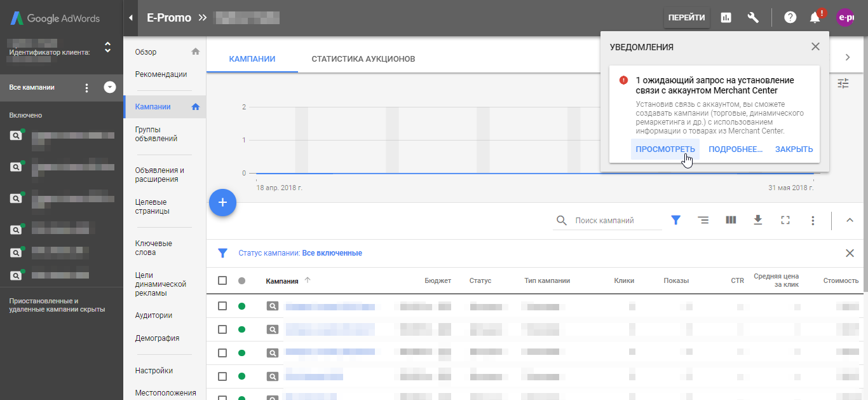This screenshot has width=868, height=400.
Task: Download the campaigns report
Action: (757, 220)
